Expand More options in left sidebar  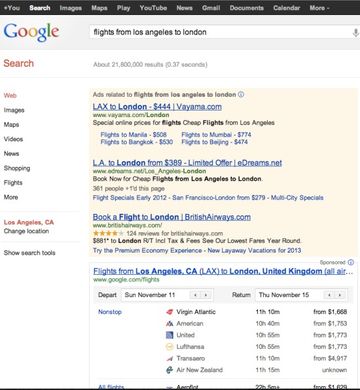coord(11,197)
